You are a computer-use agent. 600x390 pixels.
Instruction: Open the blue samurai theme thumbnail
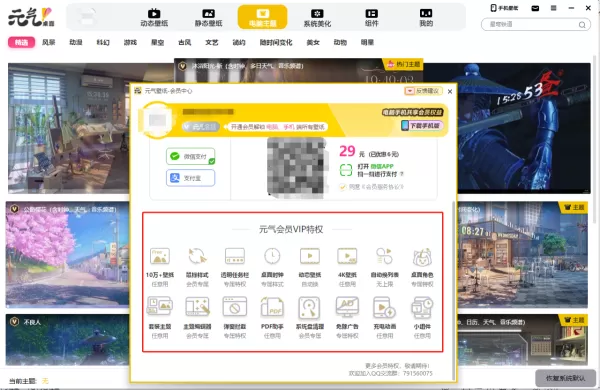tap(523, 128)
